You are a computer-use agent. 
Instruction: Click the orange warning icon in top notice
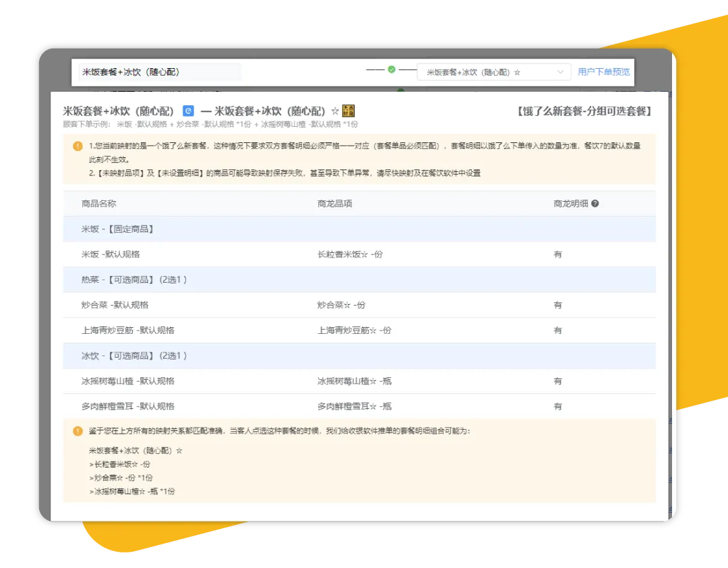[78, 146]
